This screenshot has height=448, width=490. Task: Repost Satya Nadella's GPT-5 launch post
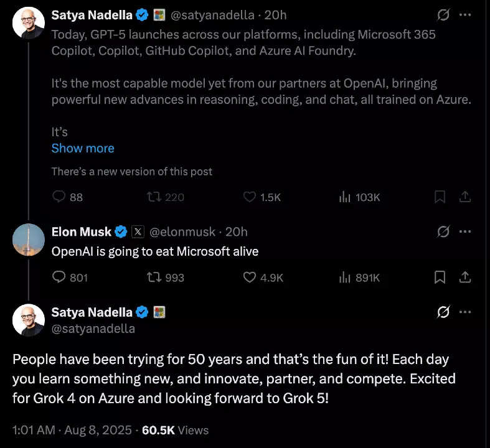pyautogui.click(x=153, y=197)
